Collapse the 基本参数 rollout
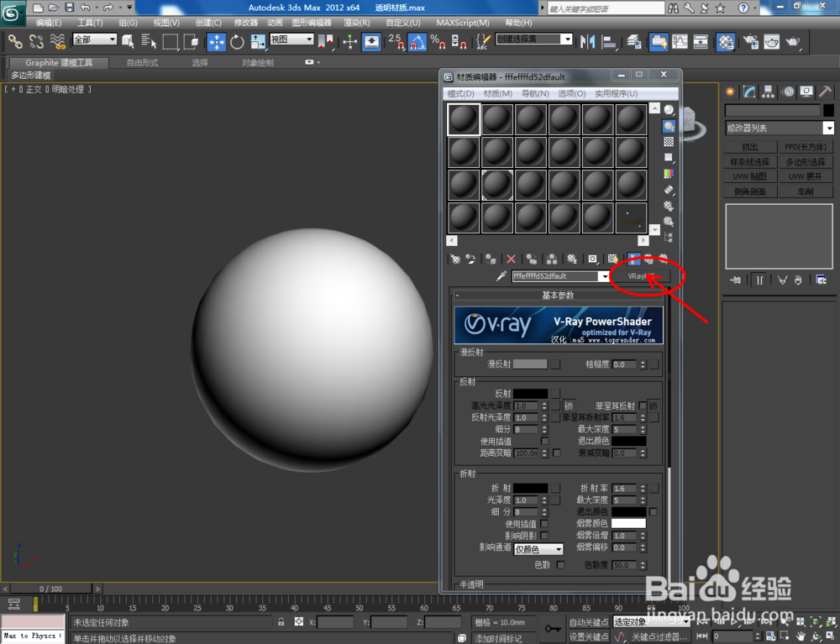 558,295
